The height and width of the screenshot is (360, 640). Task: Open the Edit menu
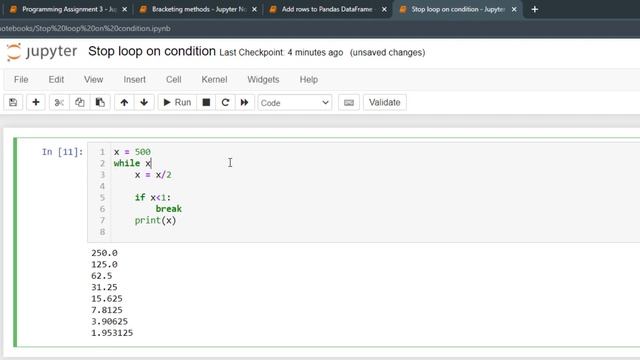pyautogui.click(x=56, y=80)
